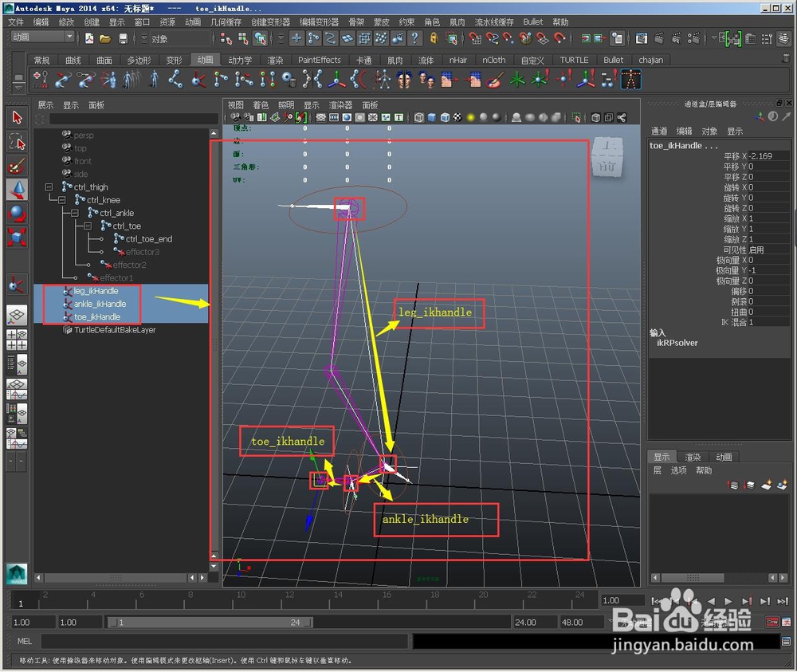Choose the Scale tool cube icon

[17, 238]
